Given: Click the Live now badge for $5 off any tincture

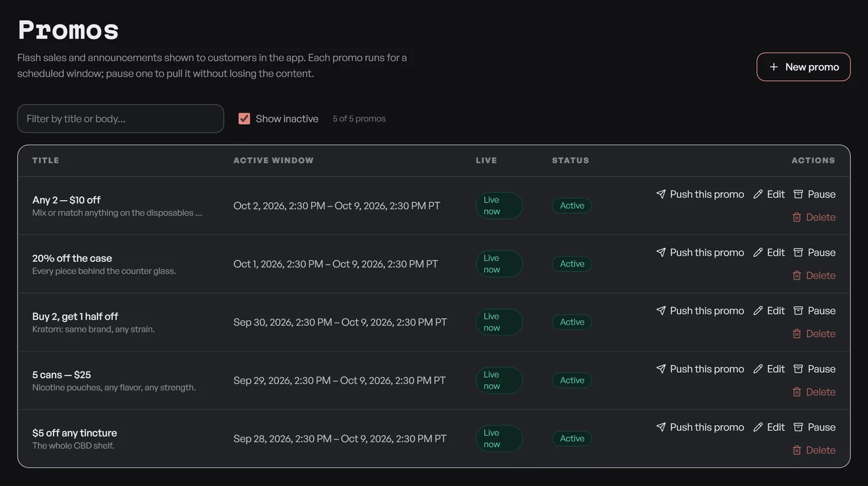Looking at the screenshot, I should tap(499, 438).
